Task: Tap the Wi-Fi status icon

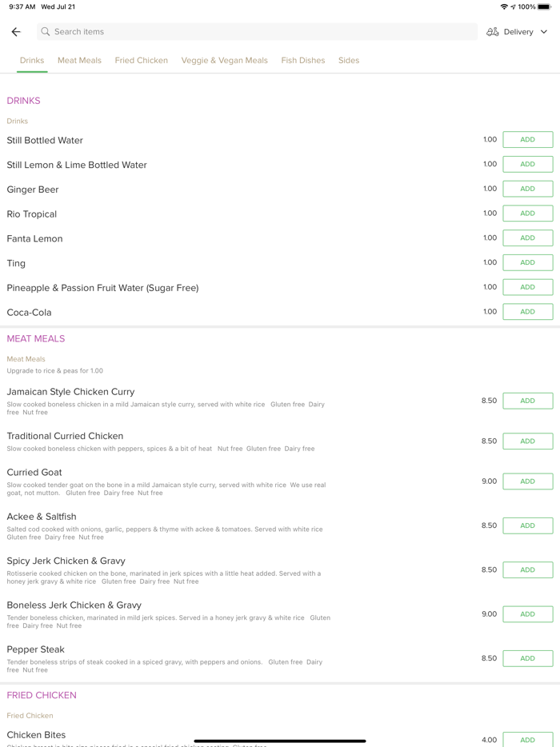Action: tap(503, 6)
